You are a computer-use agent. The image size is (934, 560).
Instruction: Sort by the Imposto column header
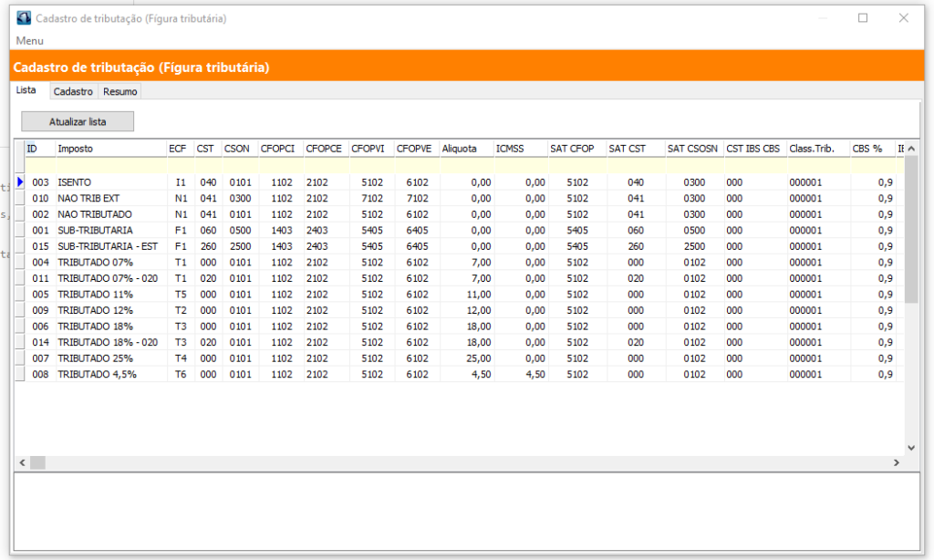[109, 149]
